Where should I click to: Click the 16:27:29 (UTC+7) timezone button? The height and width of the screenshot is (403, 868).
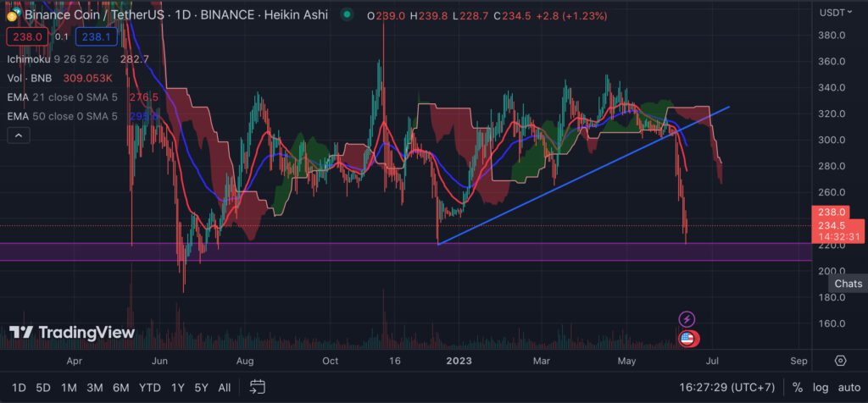[726, 388]
